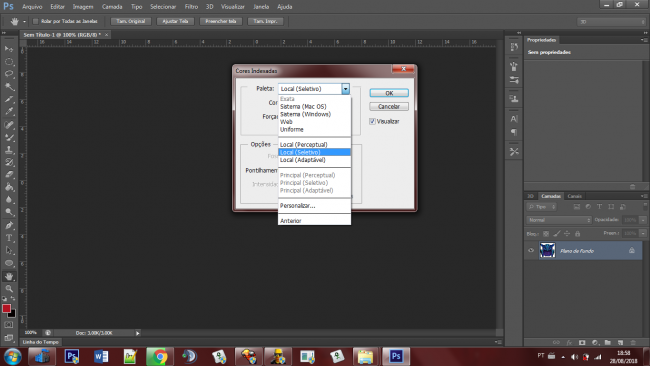The width and height of the screenshot is (650, 366).
Task: Select the Paint Bucket tool
Action: [9, 187]
